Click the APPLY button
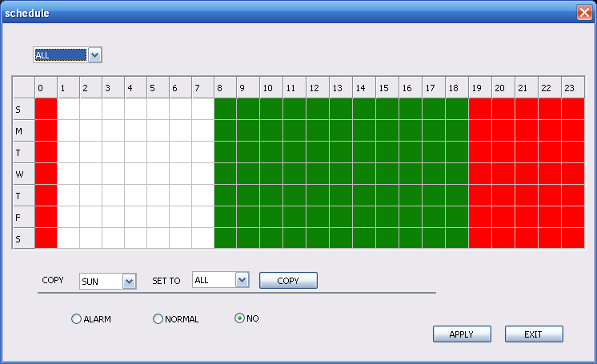The image size is (597, 364). coord(462,334)
